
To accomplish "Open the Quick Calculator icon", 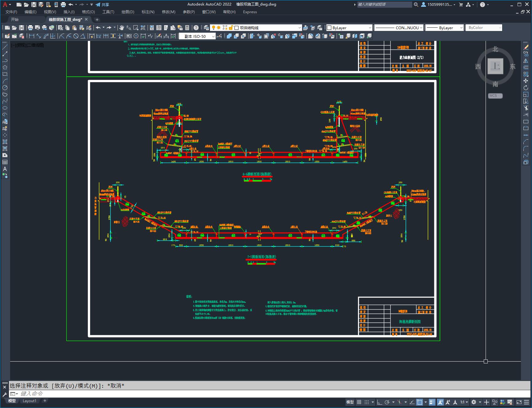I will pyautogui.click(x=187, y=28).
